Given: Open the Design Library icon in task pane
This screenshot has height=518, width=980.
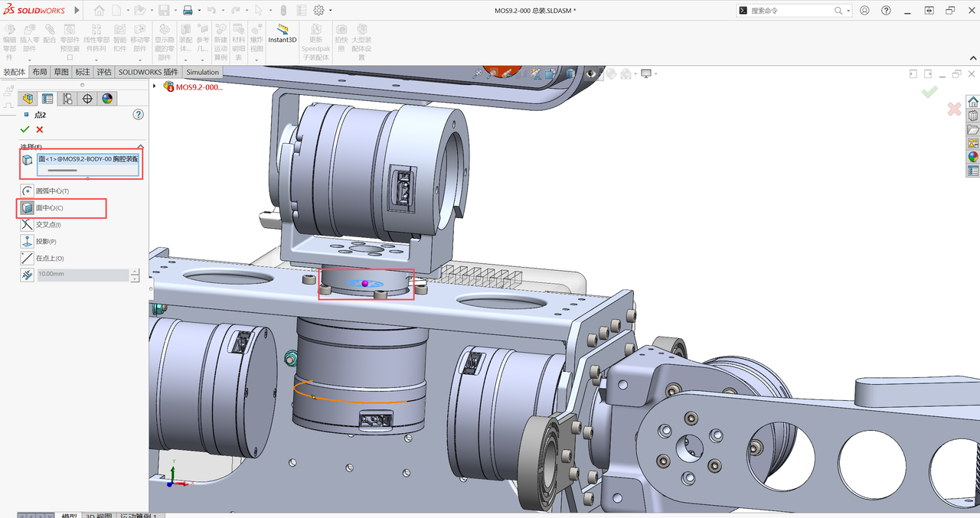Looking at the screenshot, I should [x=973, y=116].
